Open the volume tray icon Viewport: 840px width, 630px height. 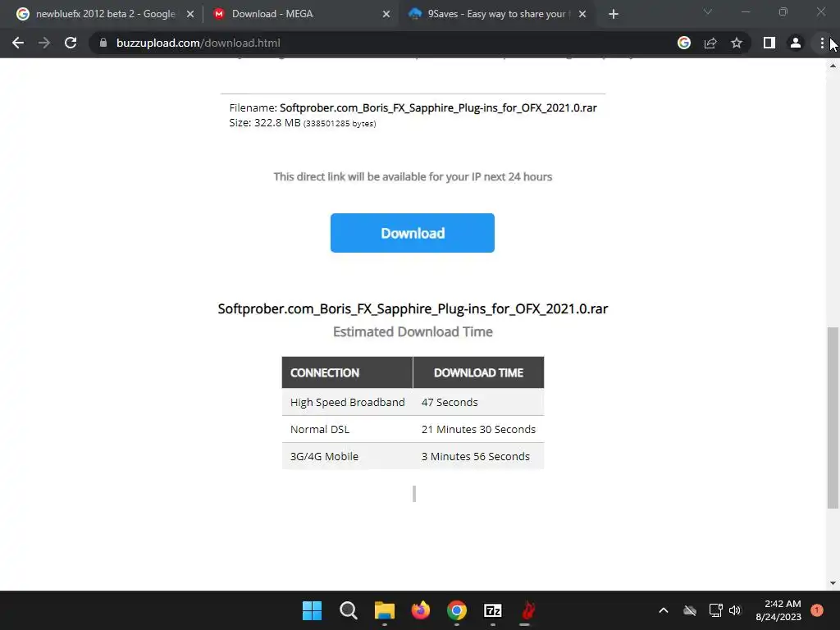(735, 610)
